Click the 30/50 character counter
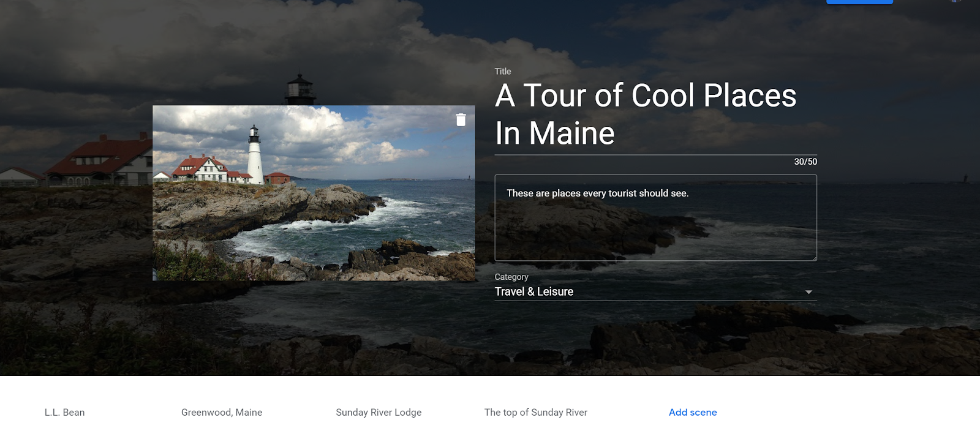The height and width of the screenshot is (439, 980). tap(805, 162)
